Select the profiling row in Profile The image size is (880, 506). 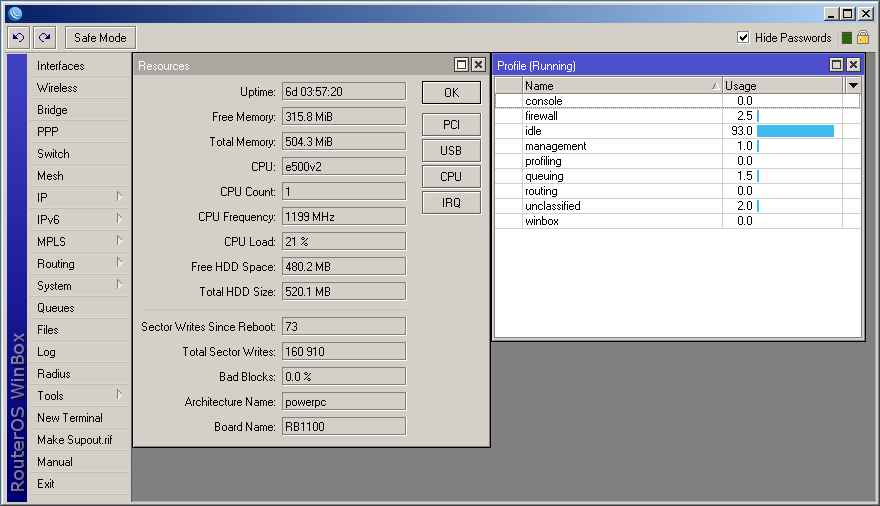(x=678, y=161)
